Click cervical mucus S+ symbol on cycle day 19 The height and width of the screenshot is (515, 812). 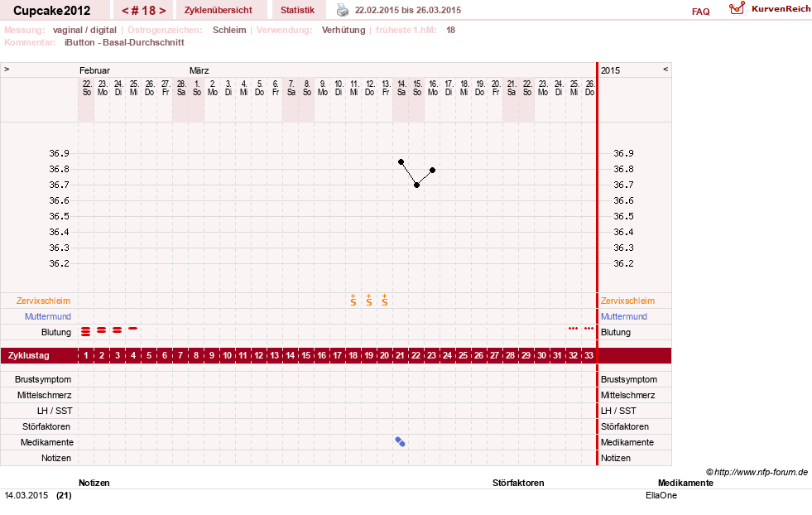[x=368, y=300]
